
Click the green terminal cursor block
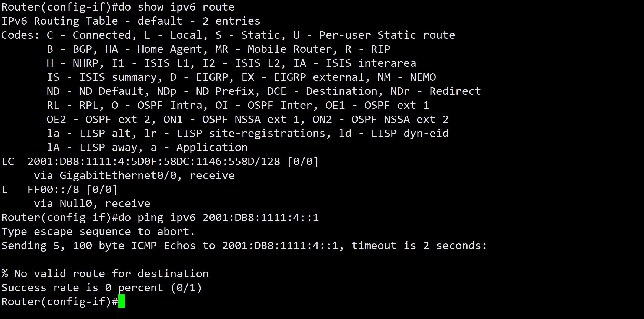[x=121, y=301]
